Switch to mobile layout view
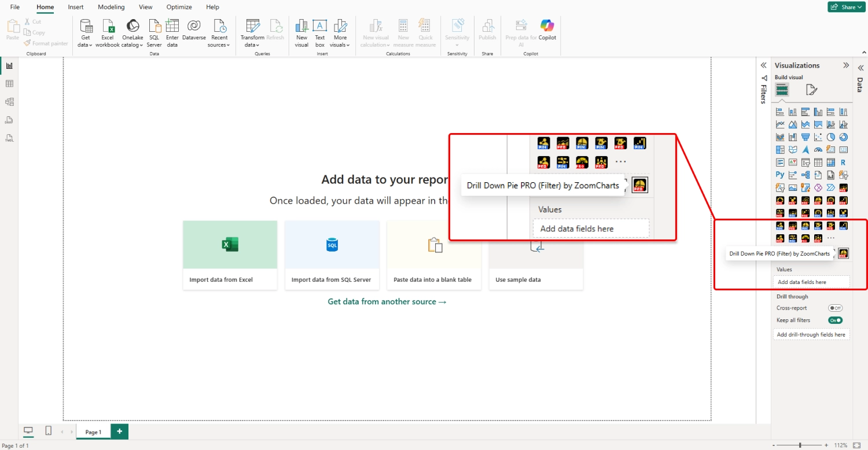Image resolution: width=868 pixels, height=450 pixels. point(49,431)
